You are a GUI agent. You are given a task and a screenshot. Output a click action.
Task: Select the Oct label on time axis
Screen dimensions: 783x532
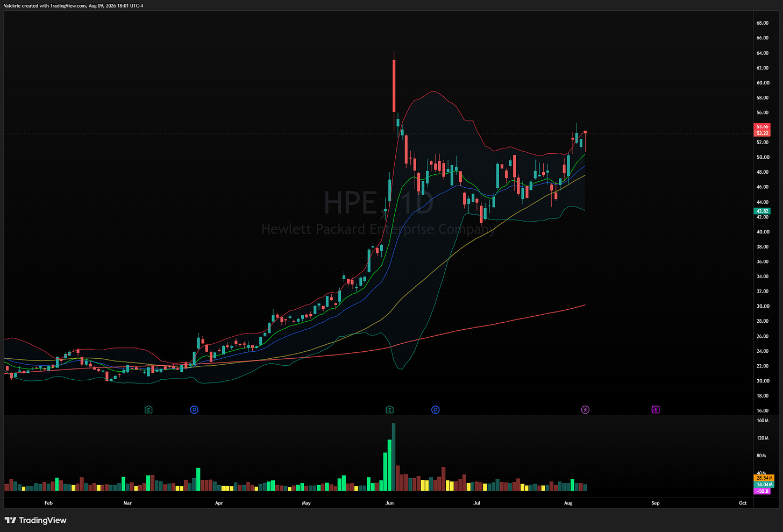pos(743,503)
